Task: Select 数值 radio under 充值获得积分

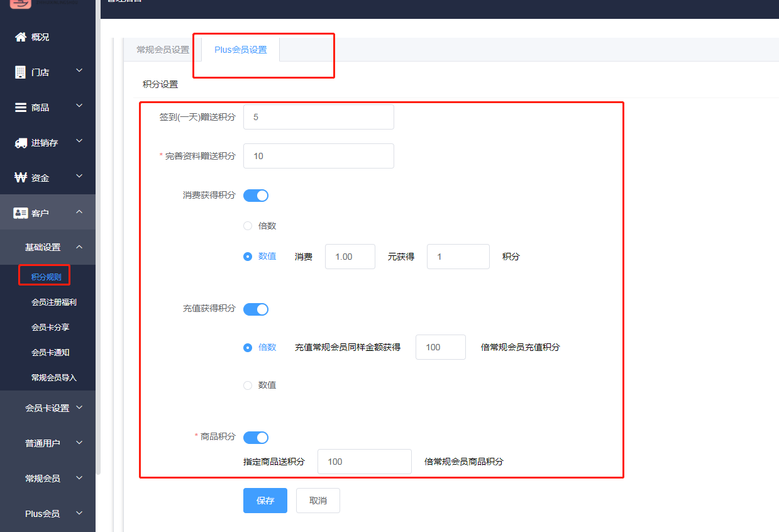Action: tap(248, 385)
